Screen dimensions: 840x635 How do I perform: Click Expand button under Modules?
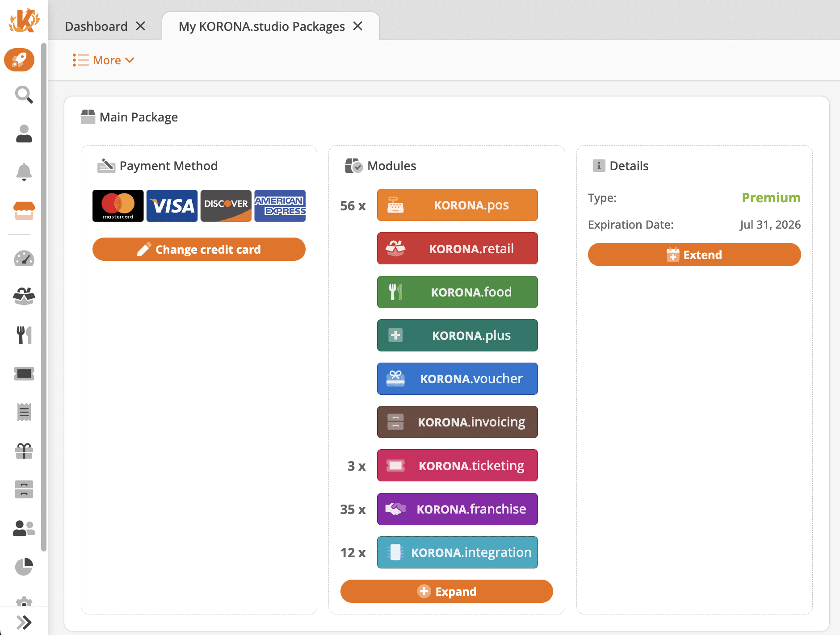(x=446, y=591)
